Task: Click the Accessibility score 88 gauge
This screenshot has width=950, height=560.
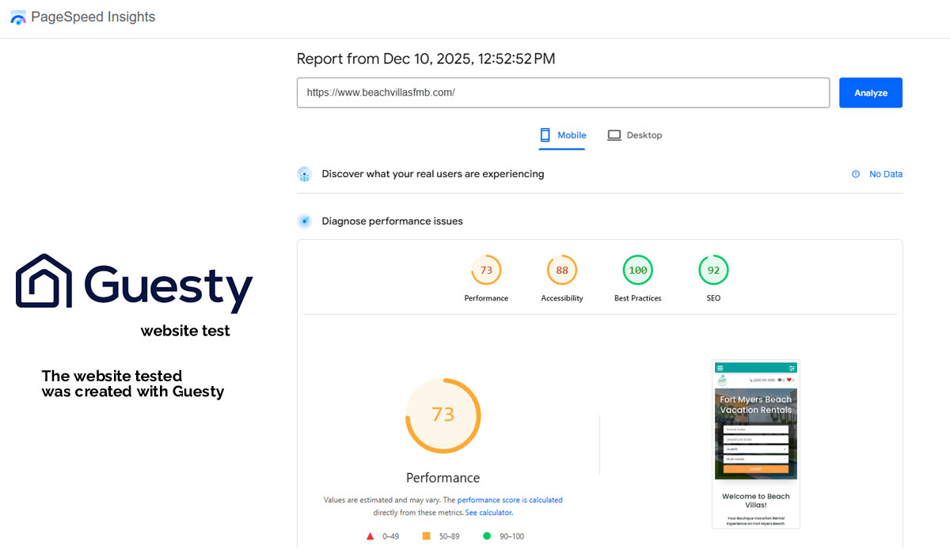Action: coord(562,271)
